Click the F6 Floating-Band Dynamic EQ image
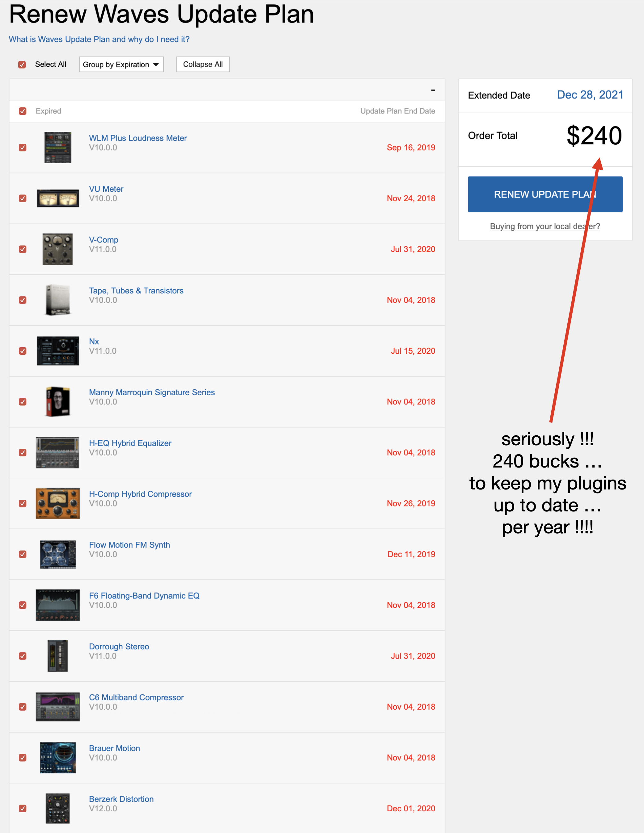644x833 pixels. pos(57,605)
